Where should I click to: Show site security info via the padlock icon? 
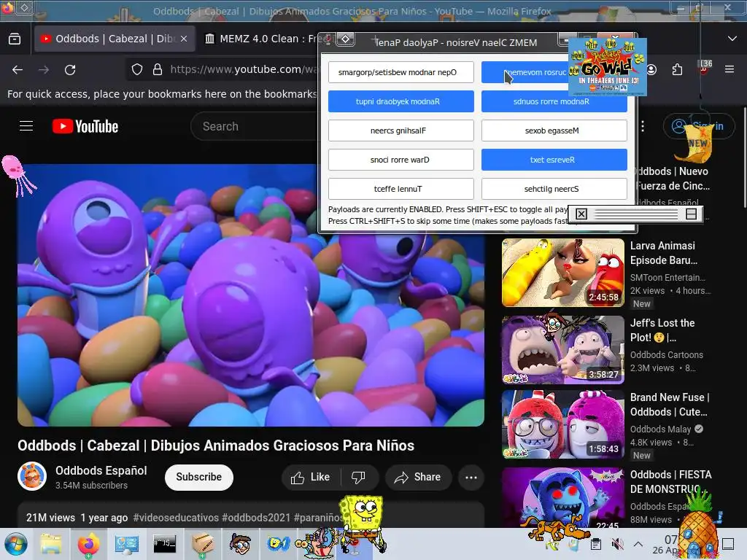pyautogui.click(x=158, y=69)
